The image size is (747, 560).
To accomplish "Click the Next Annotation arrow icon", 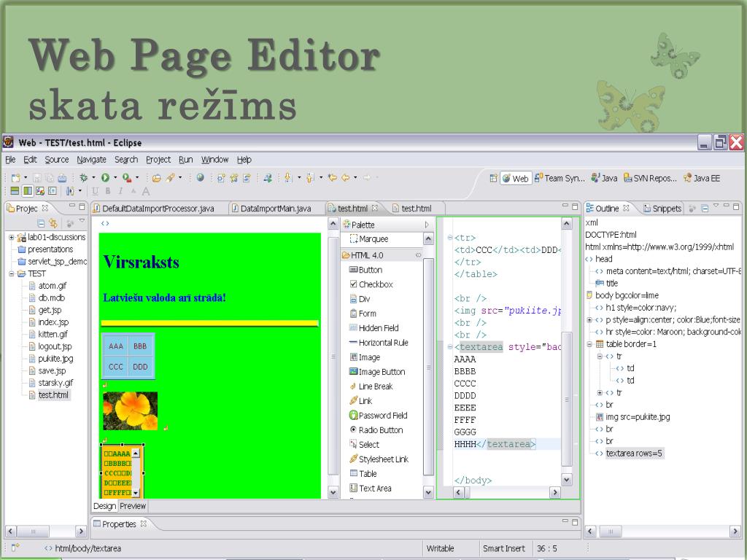I will pos(287,178).
